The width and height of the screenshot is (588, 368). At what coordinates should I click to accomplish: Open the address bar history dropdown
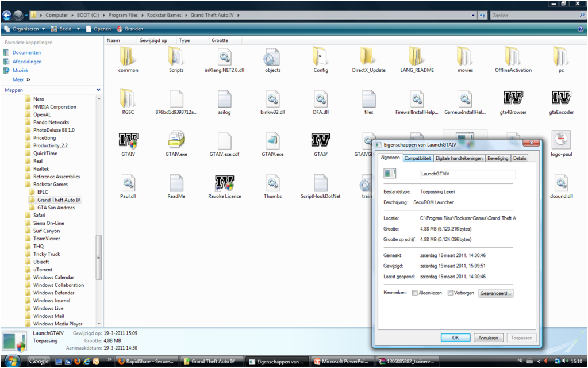pyautogui.click(x=473, y=16)
